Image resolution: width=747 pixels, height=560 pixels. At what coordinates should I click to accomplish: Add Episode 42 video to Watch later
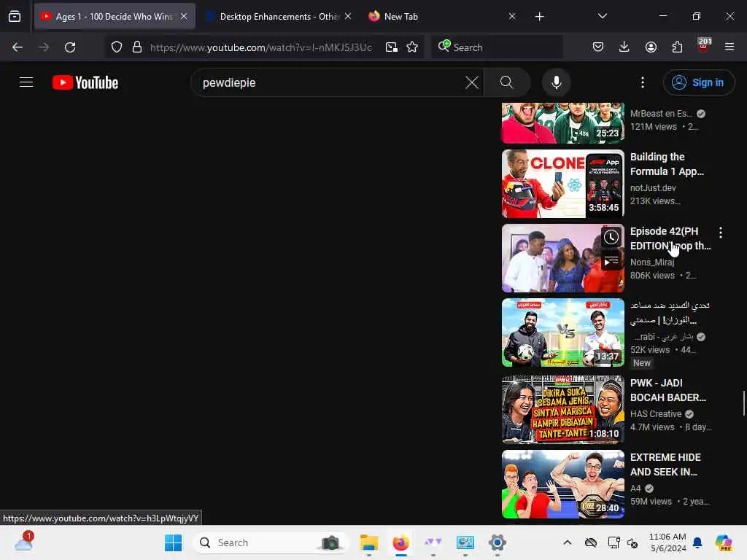click(611, 237)
